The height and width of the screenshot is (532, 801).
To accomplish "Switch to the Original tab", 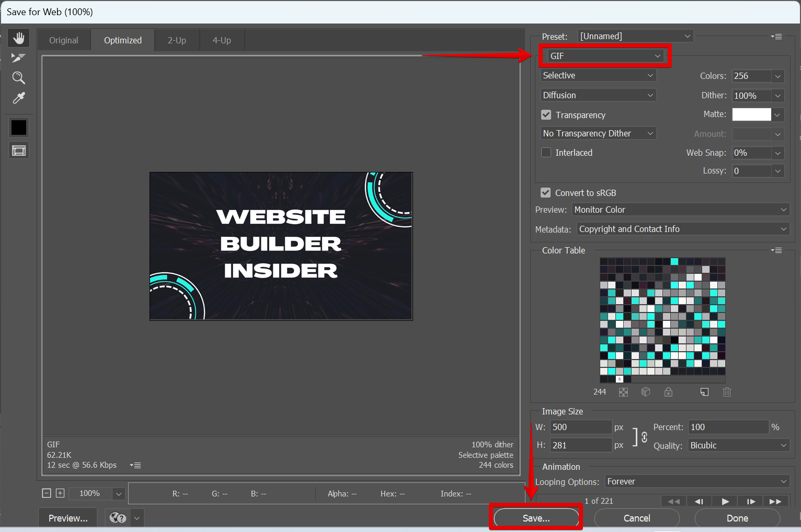I will click(64, 40).
